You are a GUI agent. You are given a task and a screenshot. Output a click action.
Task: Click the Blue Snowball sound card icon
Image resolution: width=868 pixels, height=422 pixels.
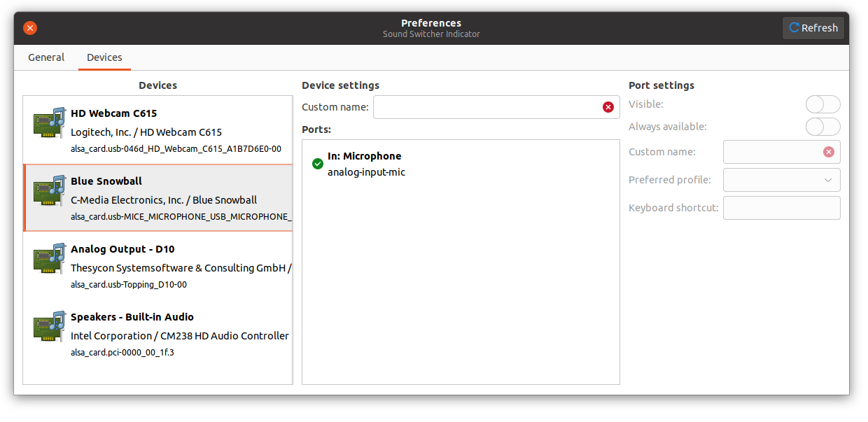tap(49, 191)
